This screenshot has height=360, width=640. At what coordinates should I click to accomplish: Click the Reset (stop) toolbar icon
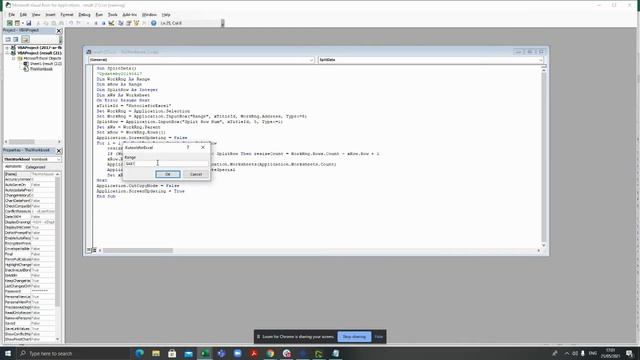[104, 23]
